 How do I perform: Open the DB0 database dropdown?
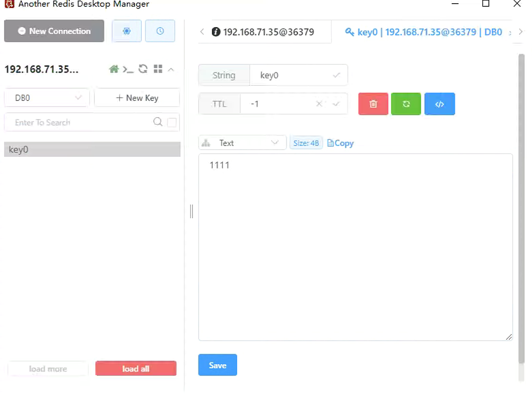click(47, 98)
